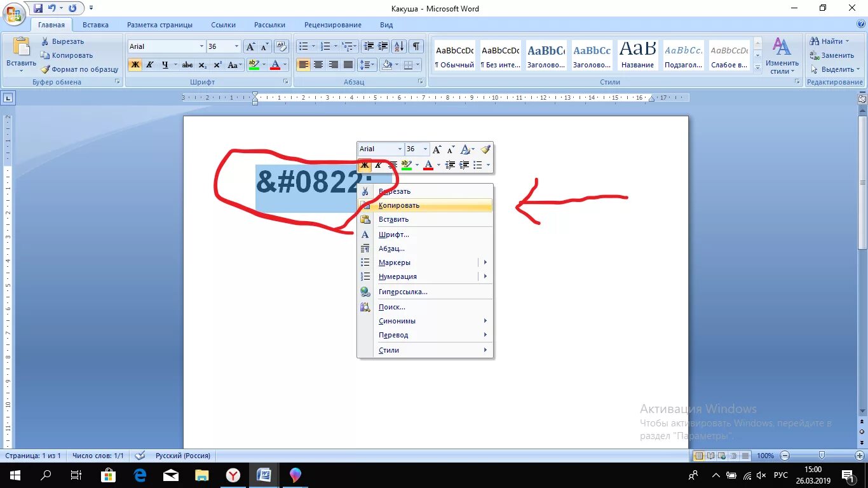Click the Windows Start button
Viewport: 868px width, 488px height.
point(15,475)
